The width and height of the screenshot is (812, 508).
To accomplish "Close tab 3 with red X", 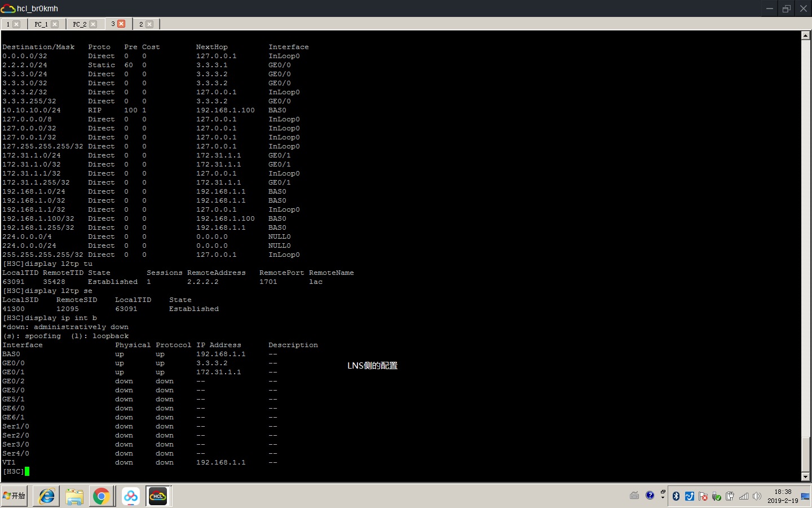I will click(x=121, y=24).
